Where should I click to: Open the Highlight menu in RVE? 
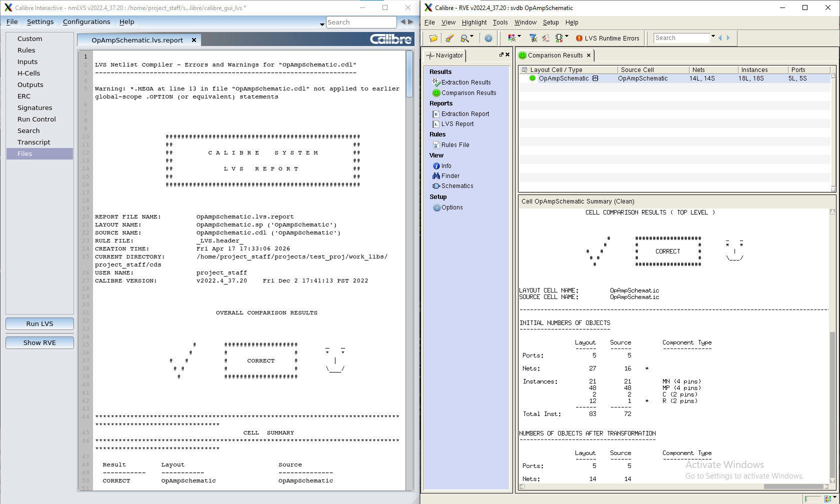[x=474, y=22]
